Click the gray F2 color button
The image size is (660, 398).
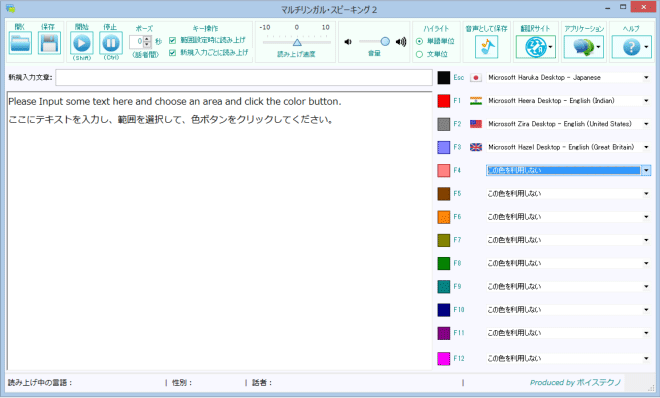pyautogui.click(x=444, y=124)
